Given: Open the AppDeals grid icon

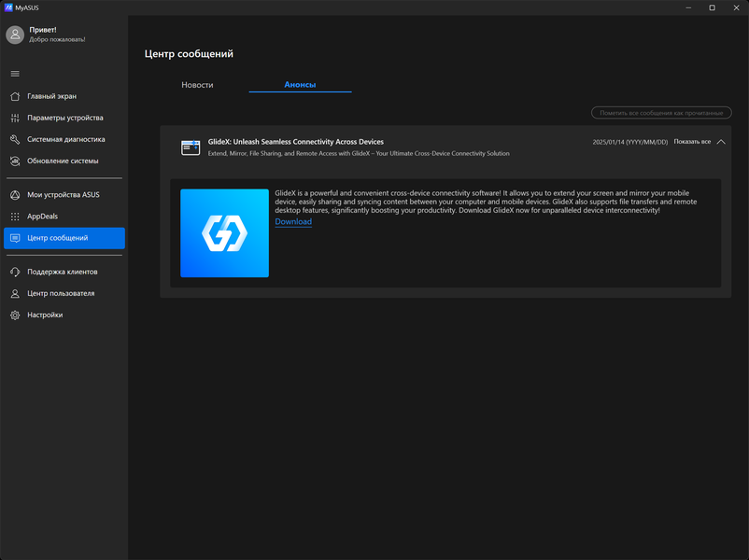Looking at the screenshot, I should (15, 217).
